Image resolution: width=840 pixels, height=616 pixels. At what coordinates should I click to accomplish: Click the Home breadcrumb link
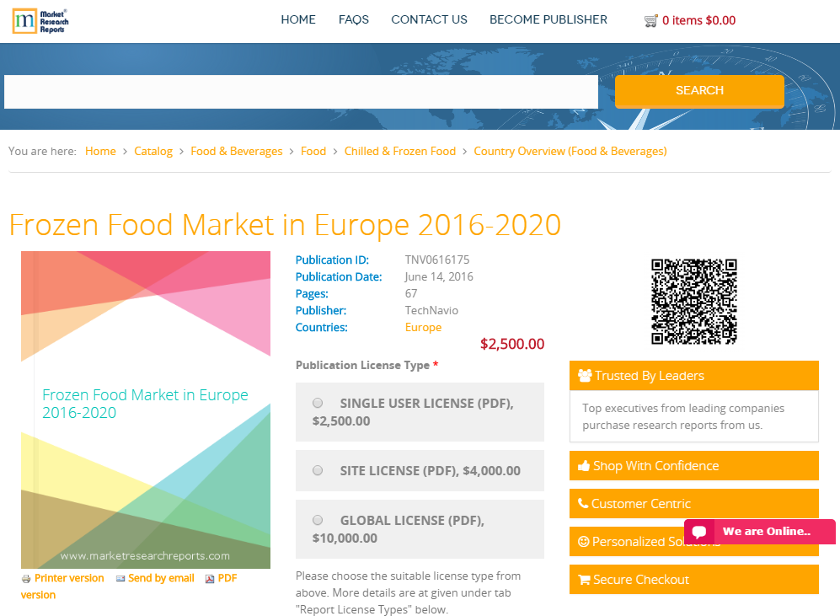coord(100,151)
